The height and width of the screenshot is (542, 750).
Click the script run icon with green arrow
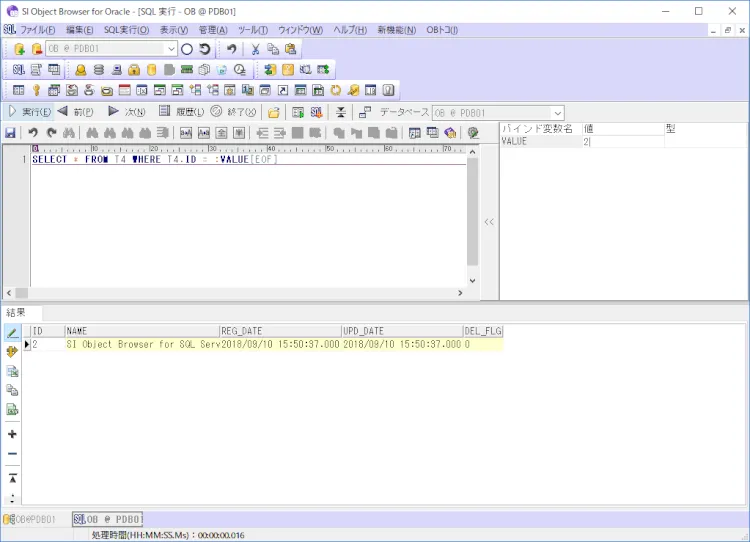click(298, 112)
